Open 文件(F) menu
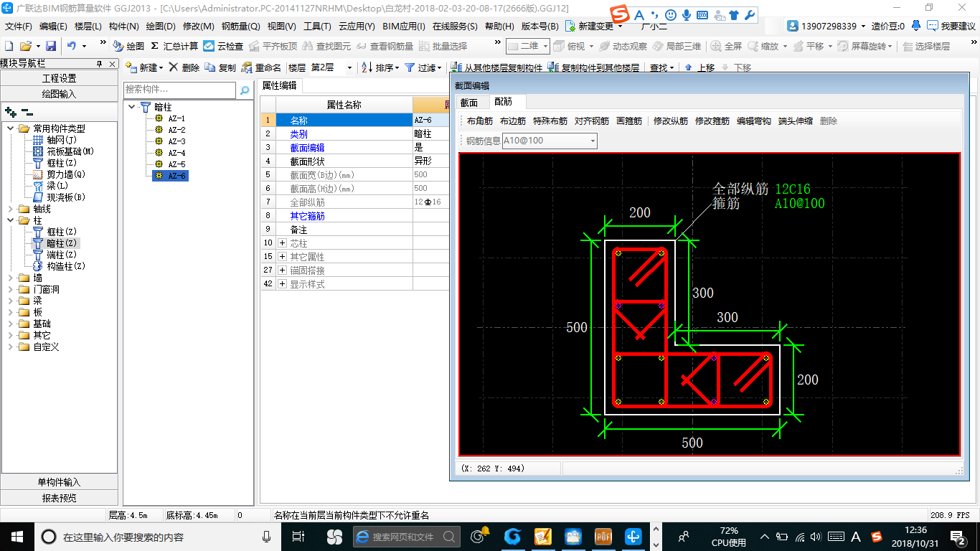This screenshot has width=980, height=551. 19,26
